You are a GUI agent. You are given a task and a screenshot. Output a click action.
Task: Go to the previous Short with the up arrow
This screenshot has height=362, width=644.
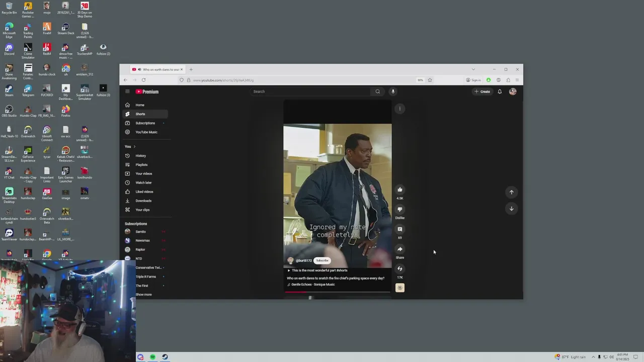(x=511, y=192)
